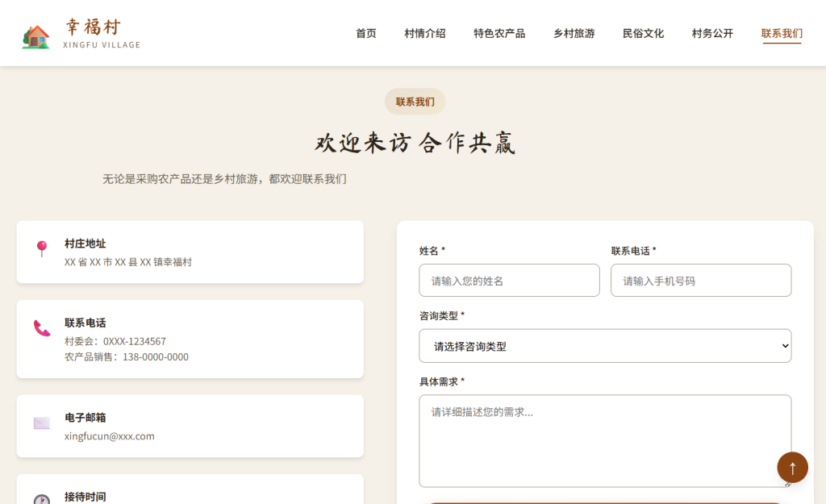Click the pink telephone icon
826x504 pixels.
[x=42, y=328]
